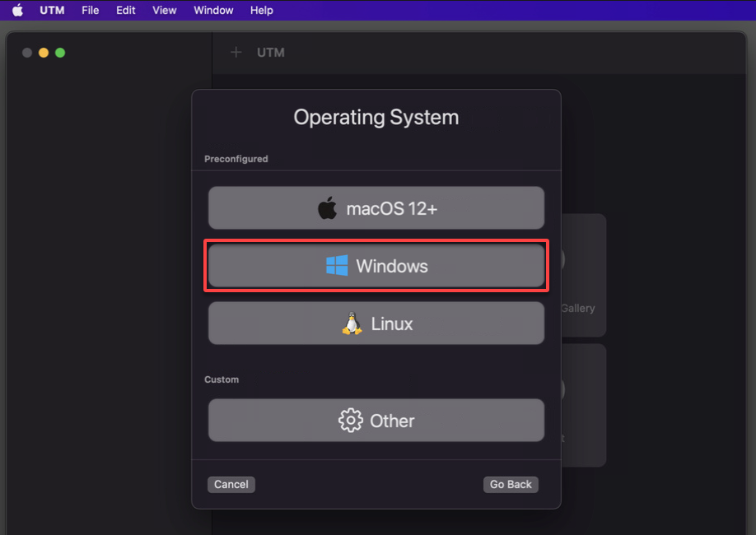
Task: Open the Edit menu
Action: tap(126, 10)
